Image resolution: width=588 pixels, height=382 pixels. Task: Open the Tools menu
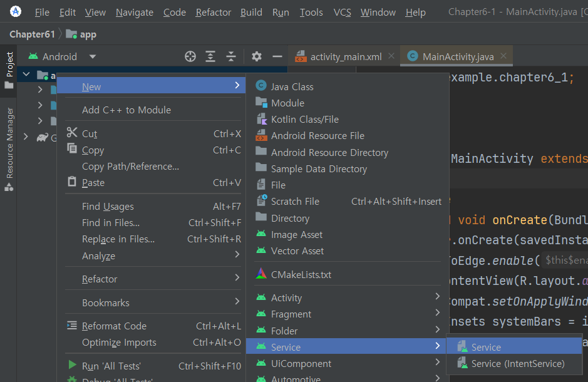tap(311, 13)
